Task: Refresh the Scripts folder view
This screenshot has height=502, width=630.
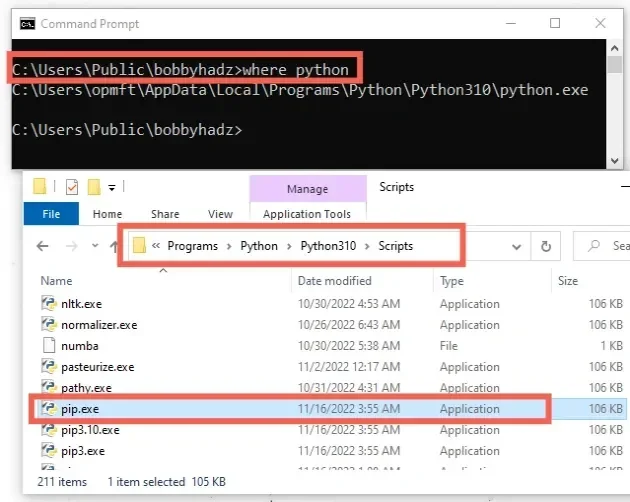Action: click(x=546, y=246)
